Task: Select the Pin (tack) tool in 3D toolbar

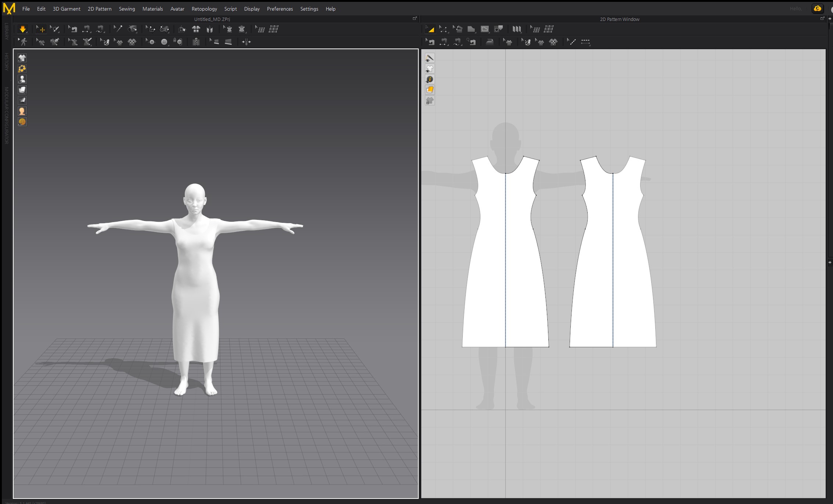Action: (x=118, y=29)
